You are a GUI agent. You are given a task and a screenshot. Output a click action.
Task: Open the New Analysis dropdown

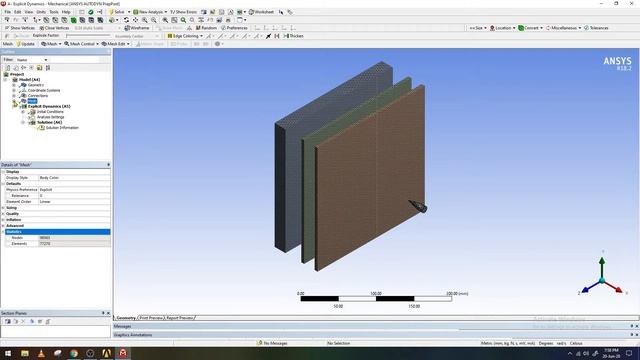point(150,12)
